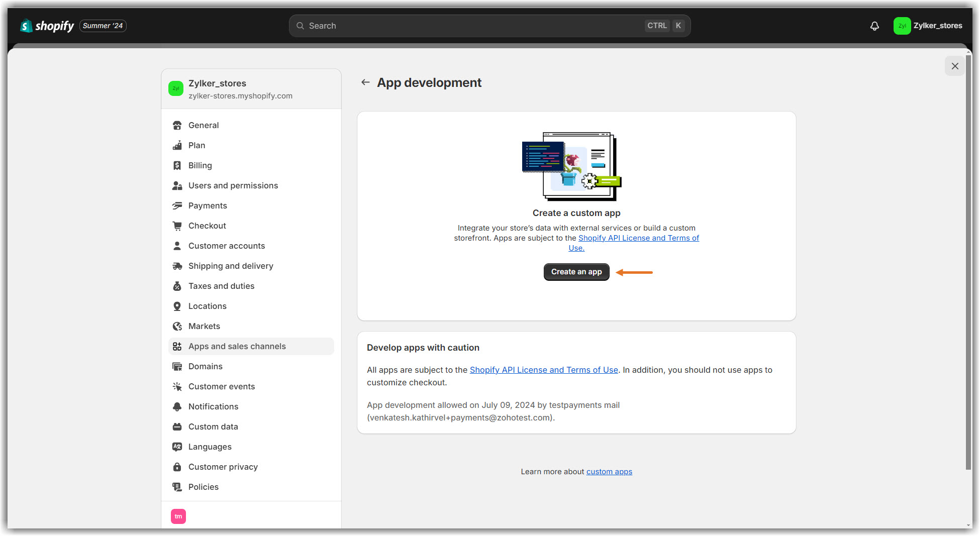Click the Zylker_stores account name in the top bar
The height and width of the screenshot is (536, 980).
pyautogui.click(x=938, y=26)
